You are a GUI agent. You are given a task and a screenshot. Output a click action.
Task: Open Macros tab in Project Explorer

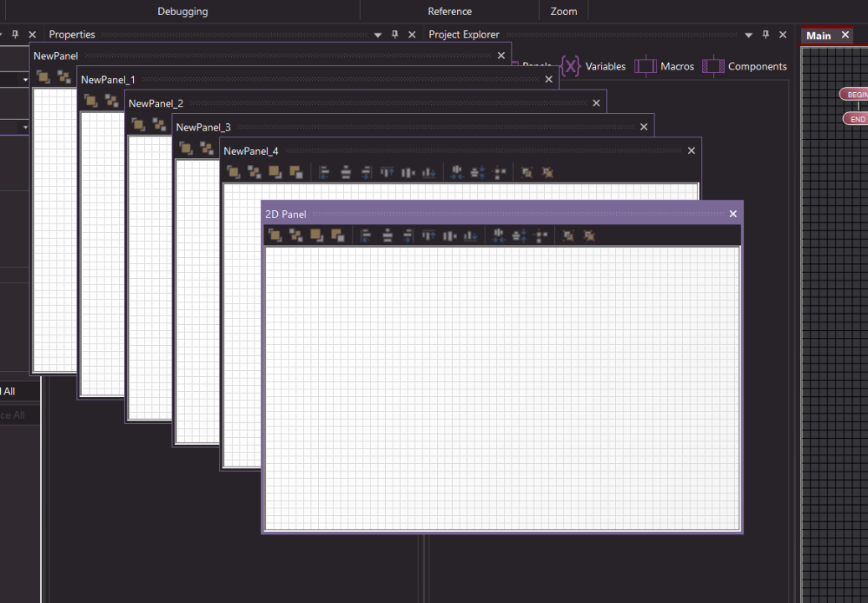[x=665, y=66]
